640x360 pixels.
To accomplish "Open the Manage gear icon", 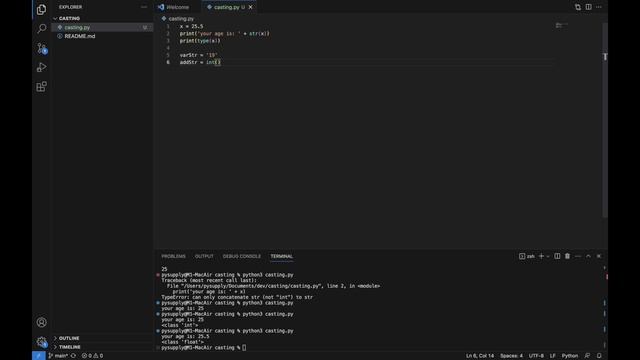I will coord(41,342).
